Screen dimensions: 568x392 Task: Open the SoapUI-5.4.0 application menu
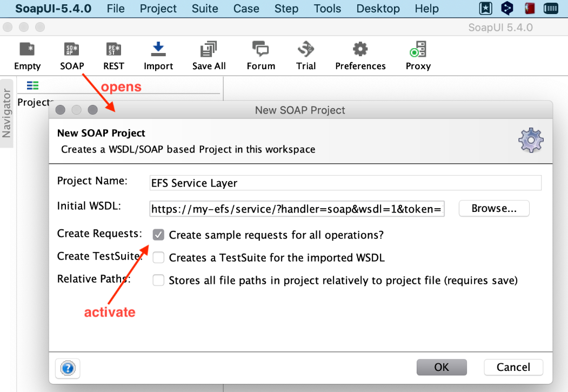[54, 8]
